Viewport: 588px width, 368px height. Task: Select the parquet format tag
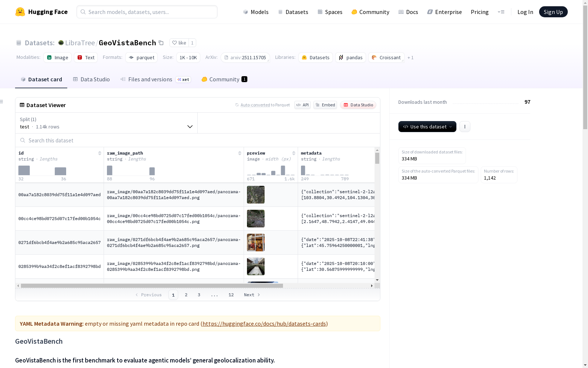[141, 57]
